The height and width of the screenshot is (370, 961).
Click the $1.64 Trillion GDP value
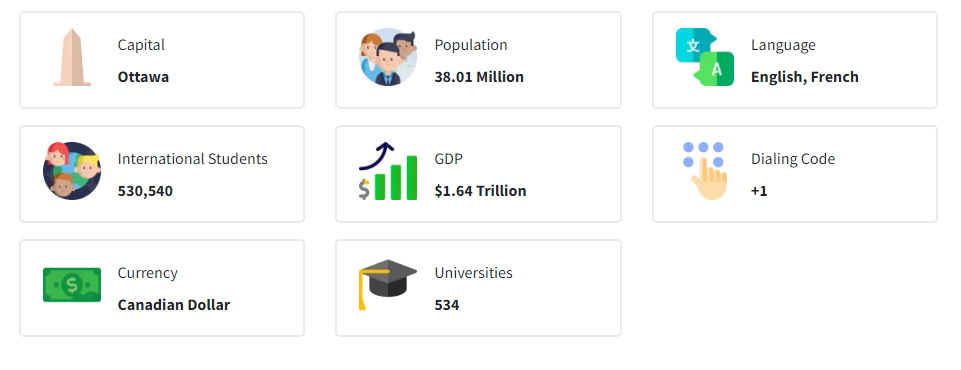480,191
